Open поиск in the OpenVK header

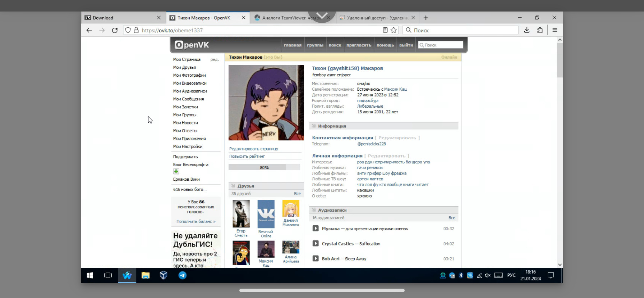[335, 45]
